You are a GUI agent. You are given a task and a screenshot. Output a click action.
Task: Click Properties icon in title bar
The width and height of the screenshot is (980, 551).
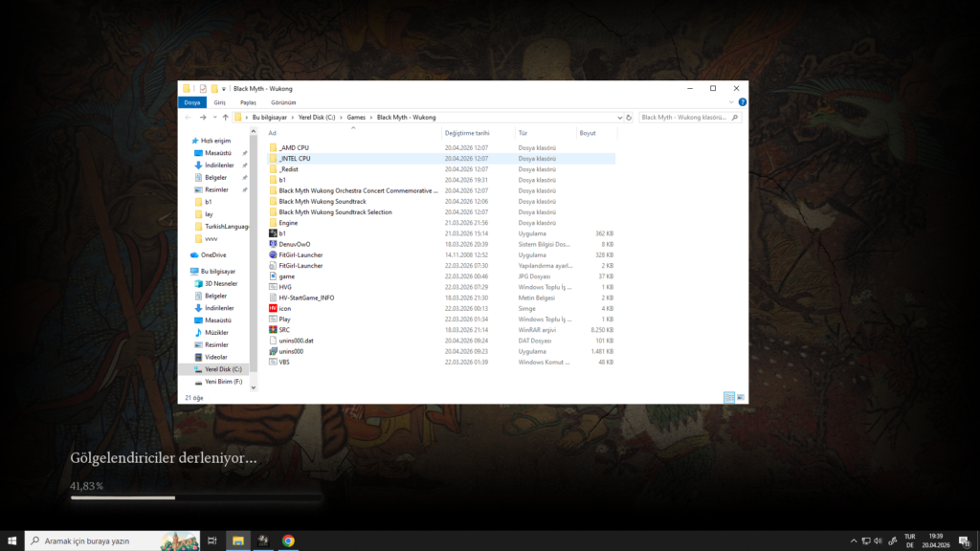tap(203, 89)
